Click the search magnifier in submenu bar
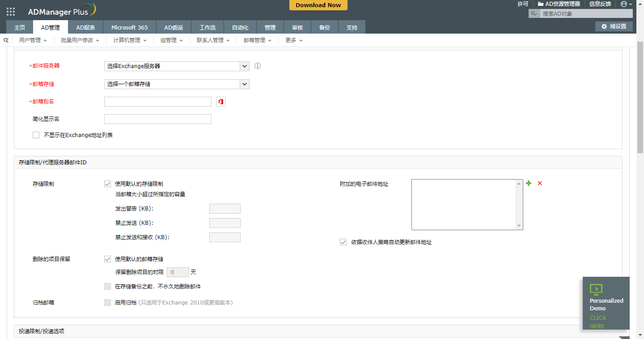Viewport: 644px width, 339px height. coord(6,40)
